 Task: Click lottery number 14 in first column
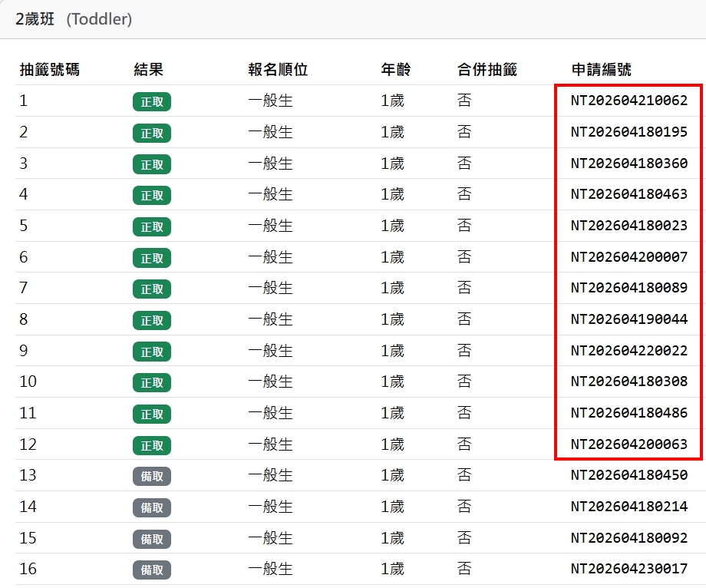coord(28,507)
